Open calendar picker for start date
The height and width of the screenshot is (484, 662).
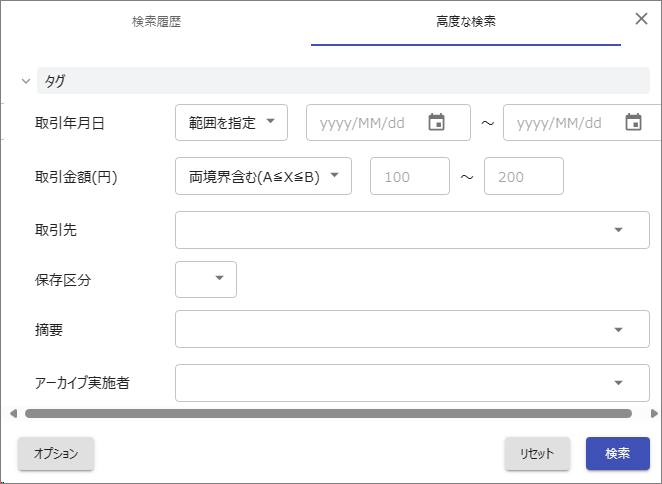point(436,123)
